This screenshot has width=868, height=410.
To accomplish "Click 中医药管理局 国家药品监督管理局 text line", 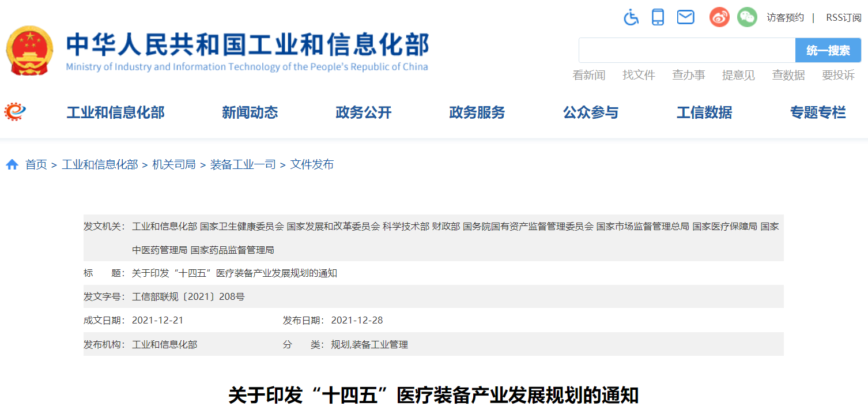I will [203, 250].
